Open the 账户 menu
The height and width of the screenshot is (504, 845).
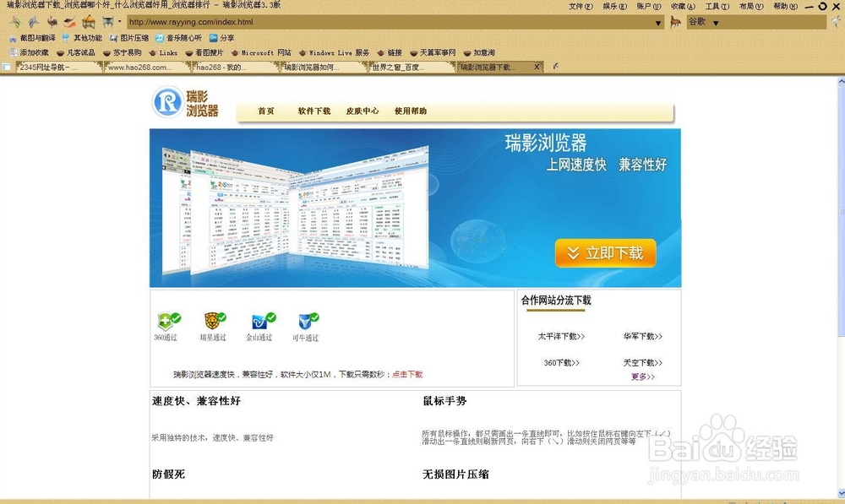648,7
